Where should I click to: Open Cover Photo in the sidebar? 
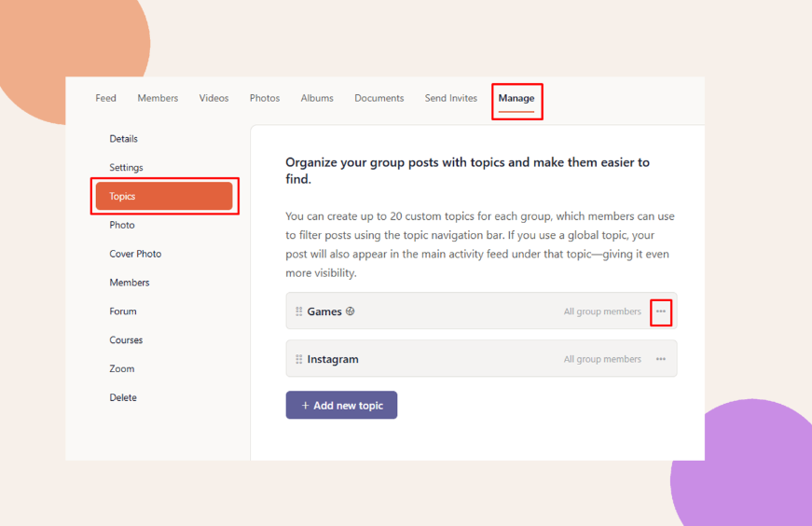135,254
